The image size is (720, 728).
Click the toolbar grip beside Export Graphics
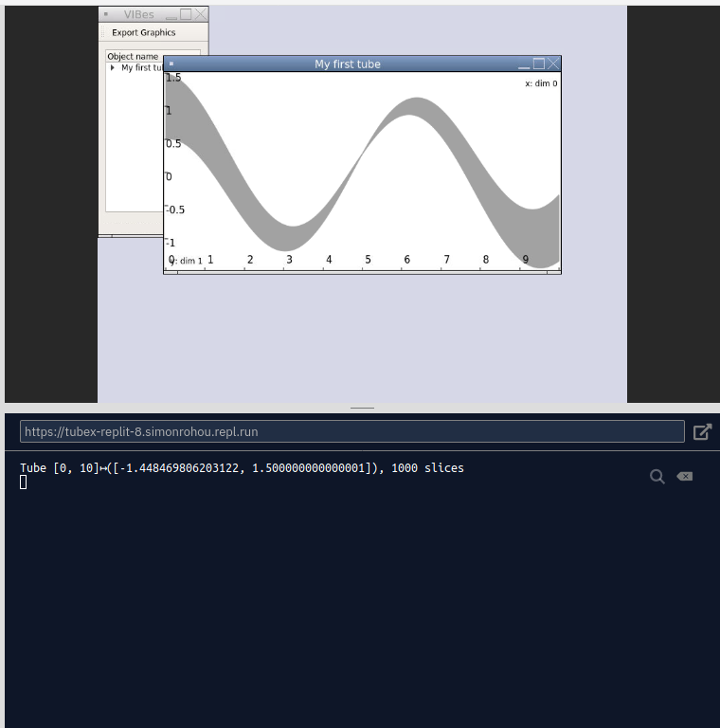pos(102,32)
